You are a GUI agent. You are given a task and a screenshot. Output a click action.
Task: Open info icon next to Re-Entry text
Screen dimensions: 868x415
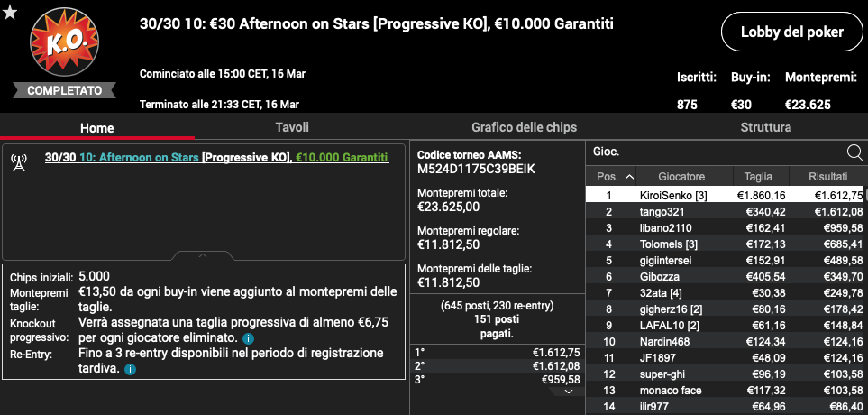tap(130, 369)
